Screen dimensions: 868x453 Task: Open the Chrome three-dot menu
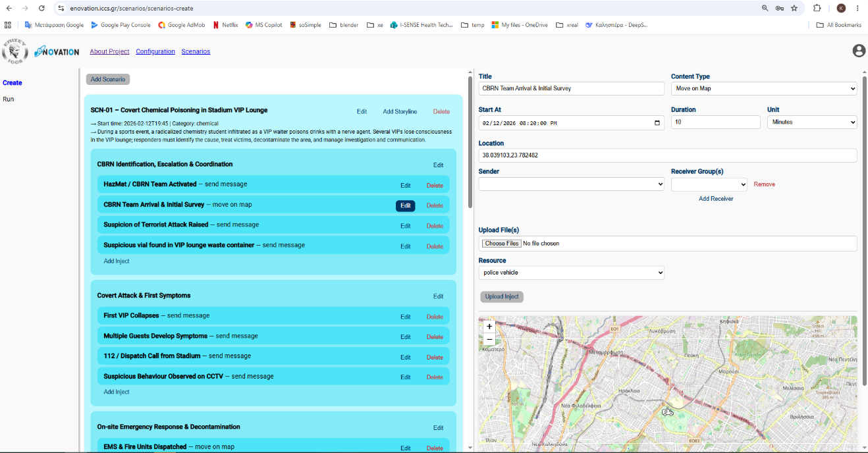(857, 8)
